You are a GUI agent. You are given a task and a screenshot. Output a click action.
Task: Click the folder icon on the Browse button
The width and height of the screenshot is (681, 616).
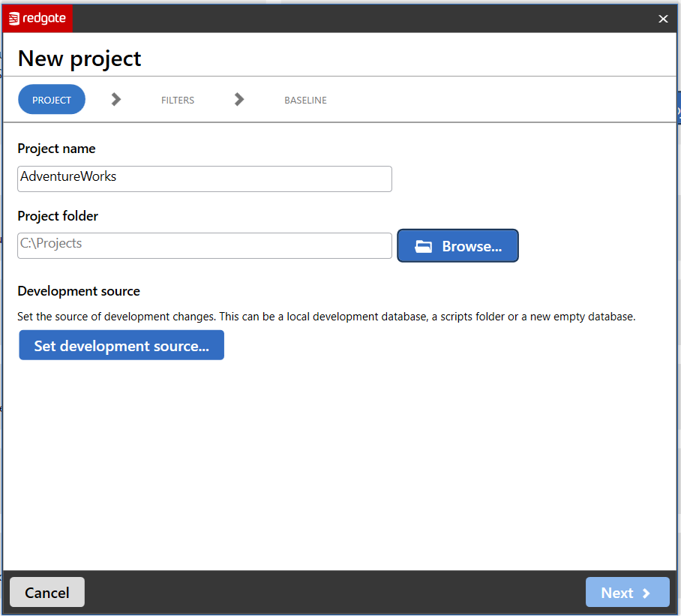[x=424, y=247]
